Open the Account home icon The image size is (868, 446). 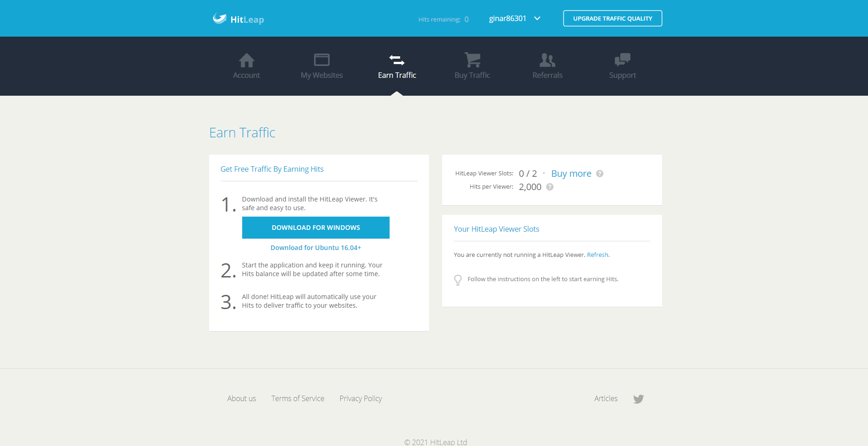pyautogui.click(x=246, y=60)
